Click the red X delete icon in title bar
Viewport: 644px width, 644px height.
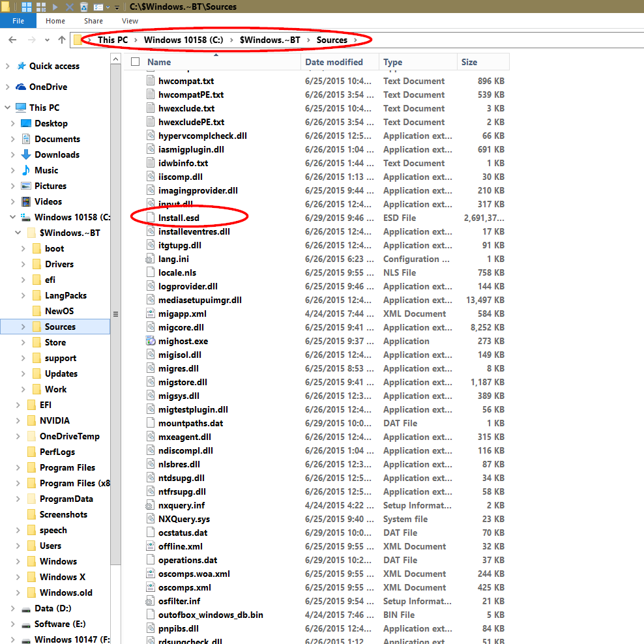pyautogui.click(x=69, y=7)
